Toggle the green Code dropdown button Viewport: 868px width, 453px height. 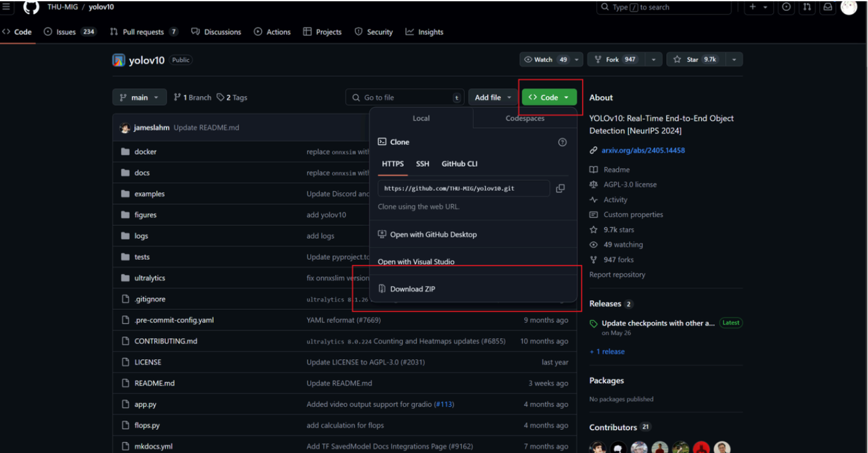(x=549, y=98)
